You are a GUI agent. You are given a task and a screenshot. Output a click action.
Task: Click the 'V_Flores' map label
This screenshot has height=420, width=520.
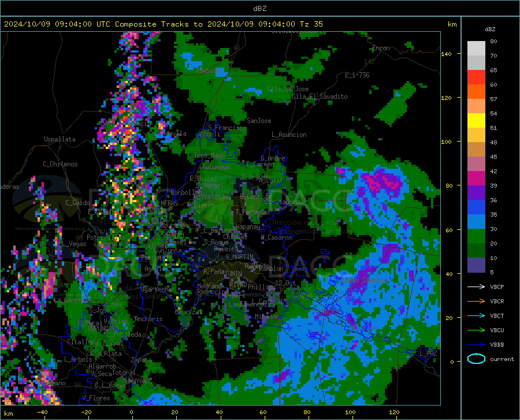pos(96,398)
